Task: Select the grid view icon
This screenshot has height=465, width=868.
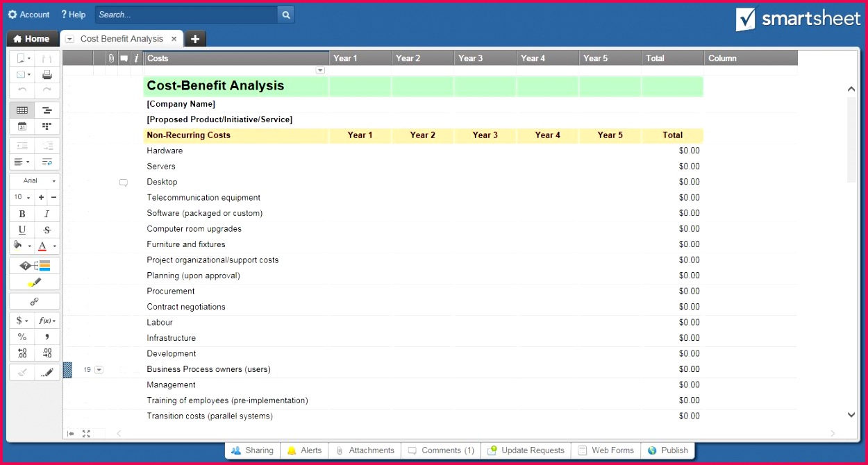Action: click(22, 110)
